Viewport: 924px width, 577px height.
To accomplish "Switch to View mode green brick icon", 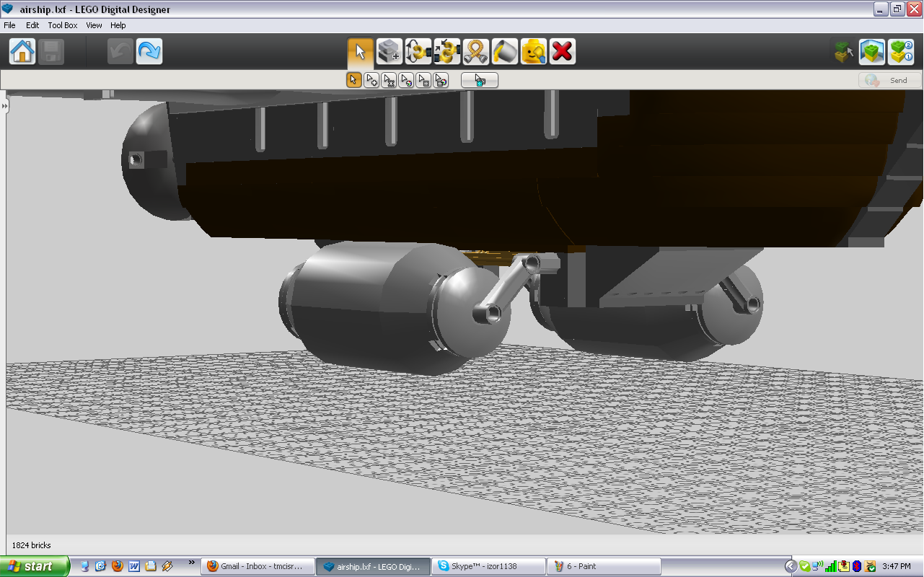I will tap(872, 52).
